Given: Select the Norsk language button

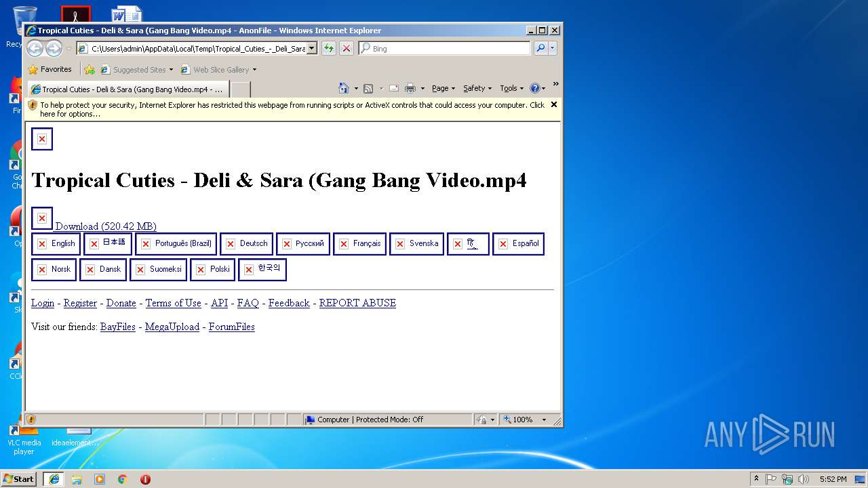Looking at the screenshot, I should 54,270.
